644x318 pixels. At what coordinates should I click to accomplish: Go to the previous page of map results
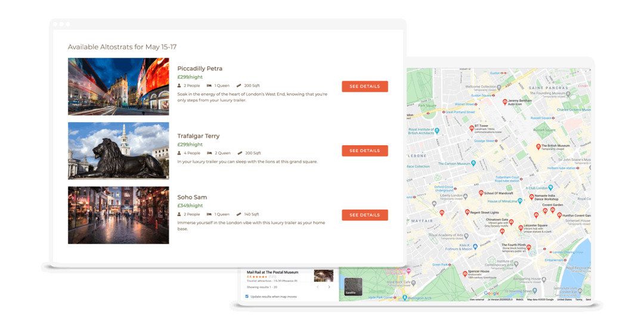[317, 287]
